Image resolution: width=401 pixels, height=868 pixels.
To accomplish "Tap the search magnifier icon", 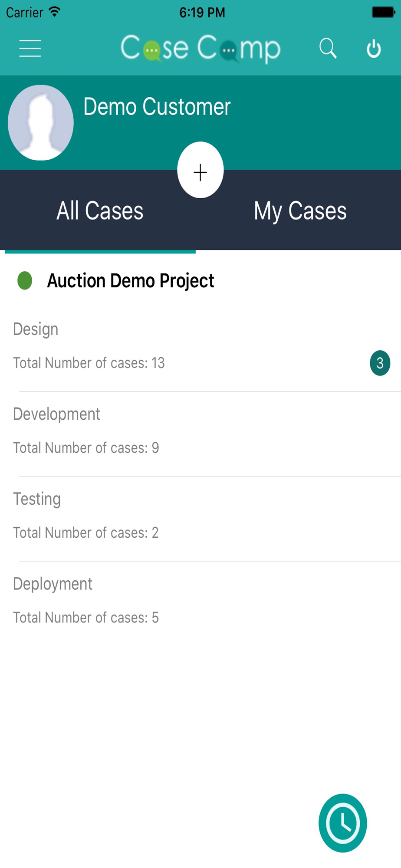I will [328, 48].
